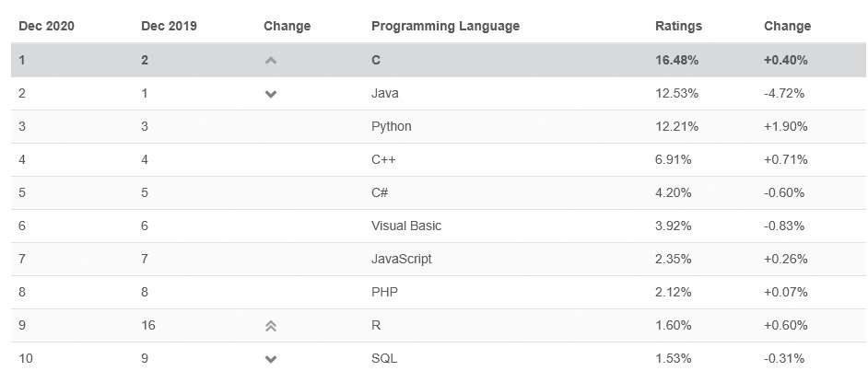Image resolution: width=868 pixels, height=371 pixels.
Task: Click the -4.72% change value for Java
Action: pyautogui.click(x=785, y=93)
